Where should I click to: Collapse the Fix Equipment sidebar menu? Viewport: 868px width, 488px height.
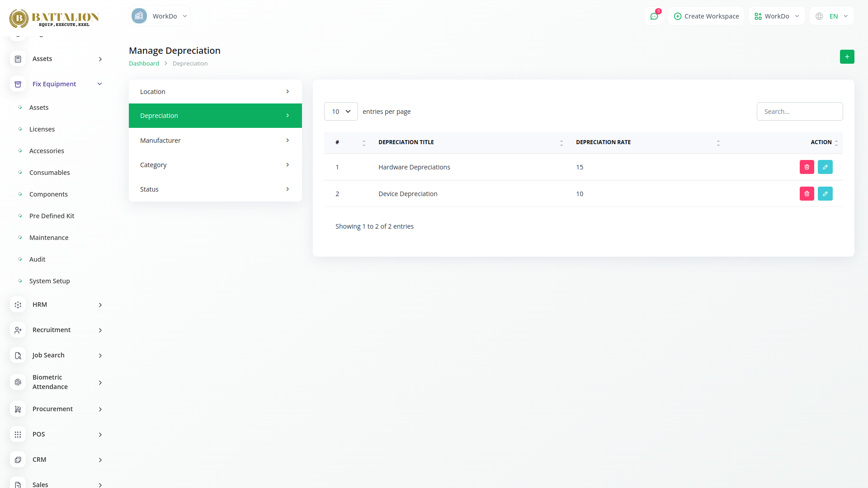click(x=99, y=84)
